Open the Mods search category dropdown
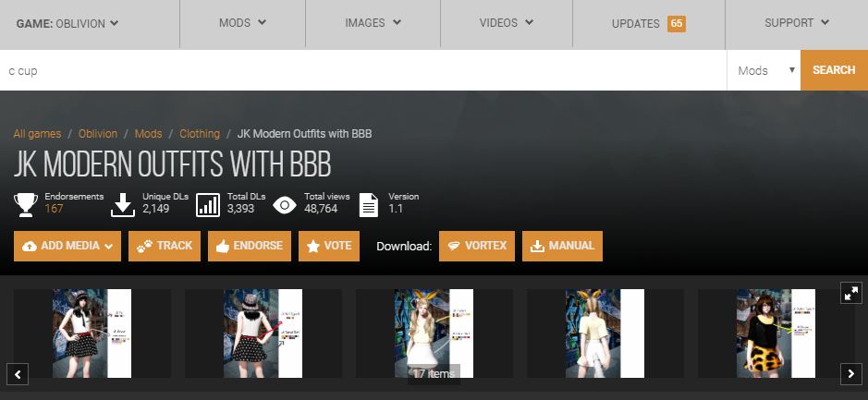Viewport: 868px width, 400px height. (764, 70)
